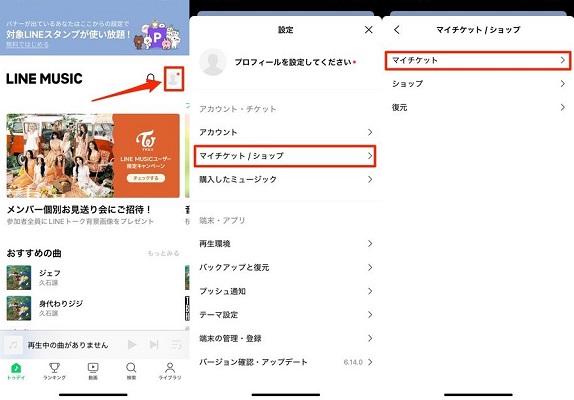Click chevron on 再生環境 row
Screen dimensions: 574x400
point(370,244)
